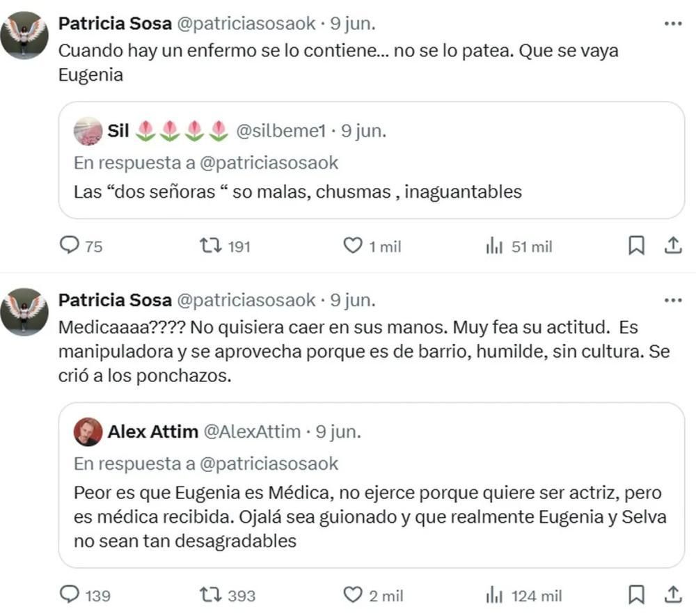The height and width of the screenshot is (616, 696).
Task: Open more options on first tweet
Action: tap(672, 24)
